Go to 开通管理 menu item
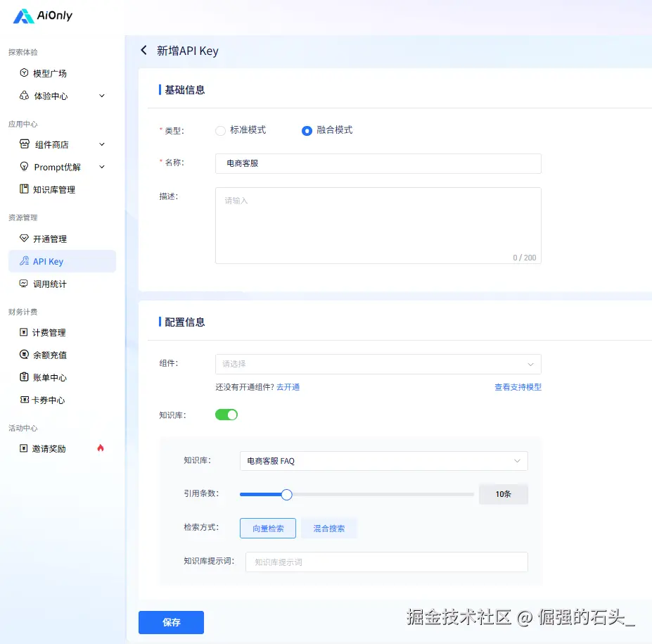 pyautogui.click(x=49, y=239)
